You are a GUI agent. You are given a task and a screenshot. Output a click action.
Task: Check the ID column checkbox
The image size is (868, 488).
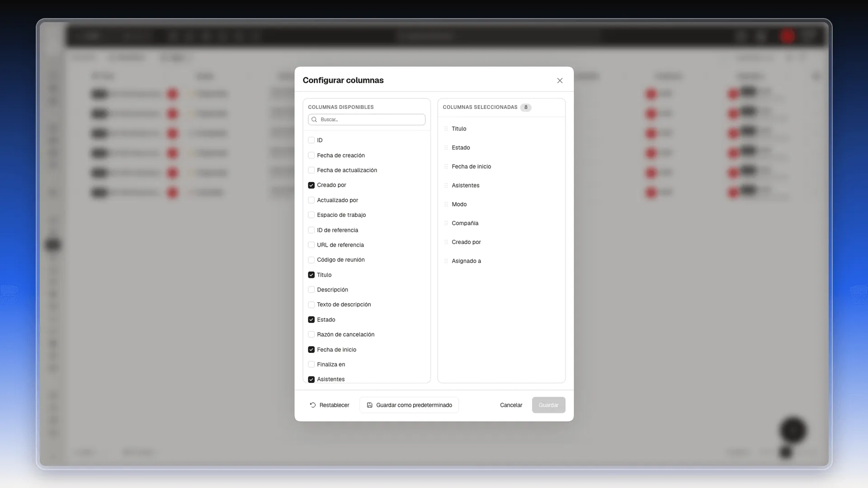[311, 141]
